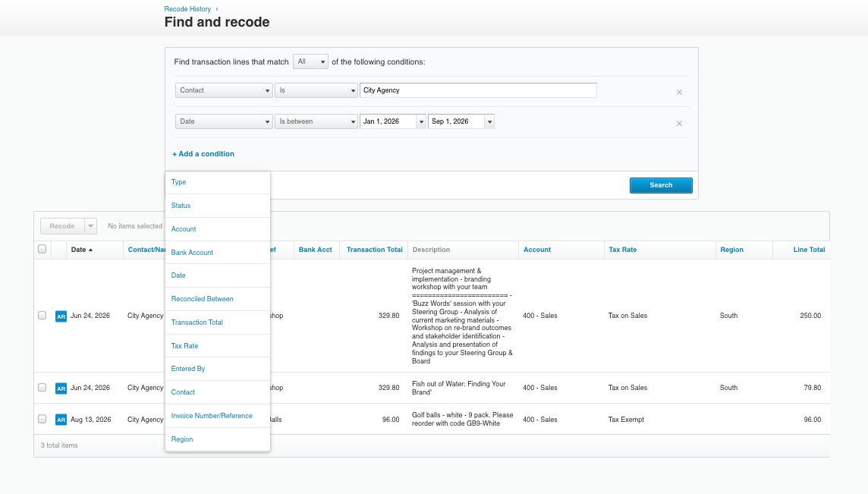The height and width of the screenshot is (494, 868).
Task: Remove the Contact condition row
Action: pyautogui.click(x=679, y=93)
